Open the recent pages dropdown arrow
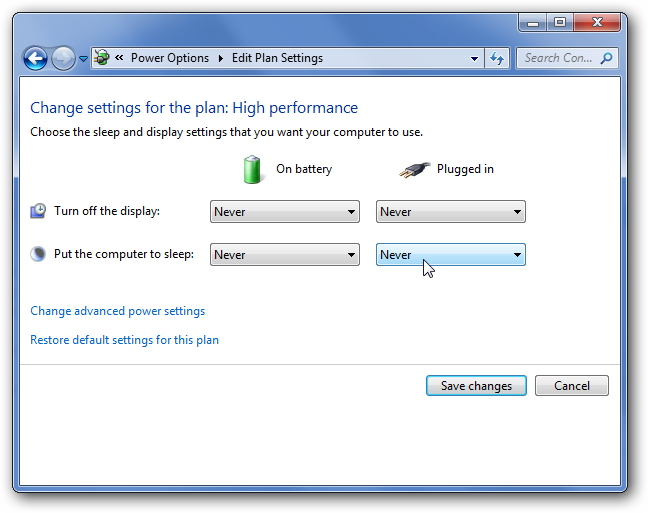This screenshot has width=648, height=513. coord(83,59)
